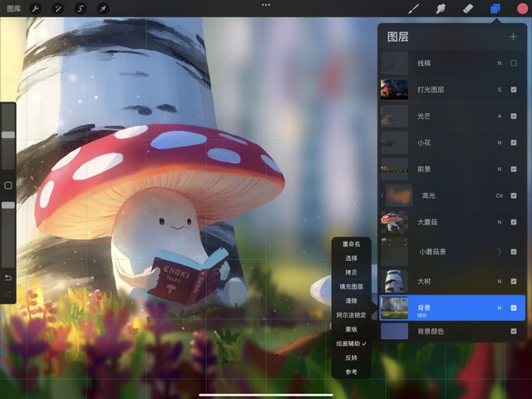532x399 pixels.
Task: Hide the 小花 layer
Action: [514, 142]
